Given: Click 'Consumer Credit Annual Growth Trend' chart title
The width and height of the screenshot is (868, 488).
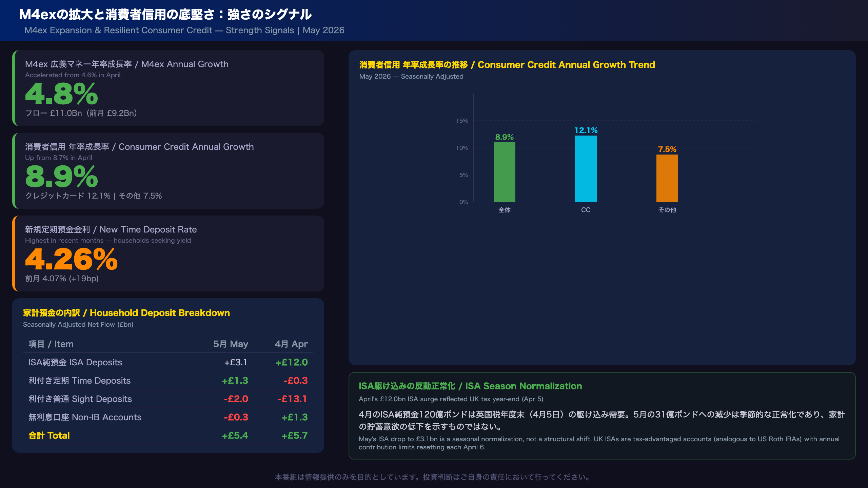Looking at the screenshot, I should pos(507,65).
